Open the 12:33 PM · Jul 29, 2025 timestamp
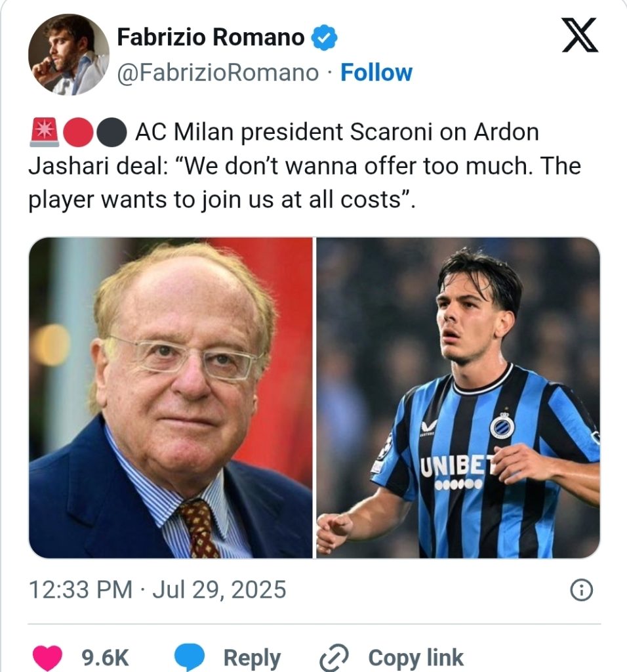Screen dimensions: 627x672 [x=157, y=589]
